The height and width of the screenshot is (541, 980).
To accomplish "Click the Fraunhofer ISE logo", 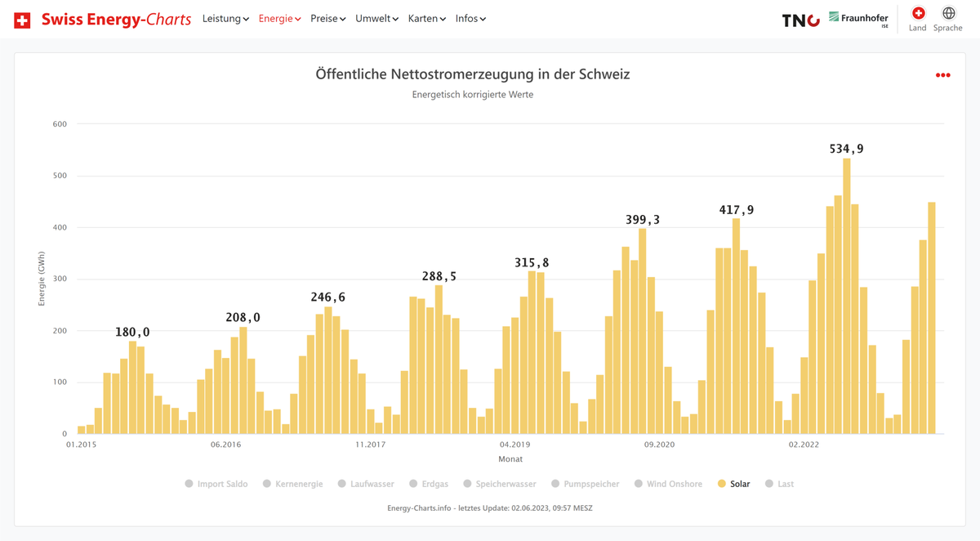I will click(x=858, y=17).
